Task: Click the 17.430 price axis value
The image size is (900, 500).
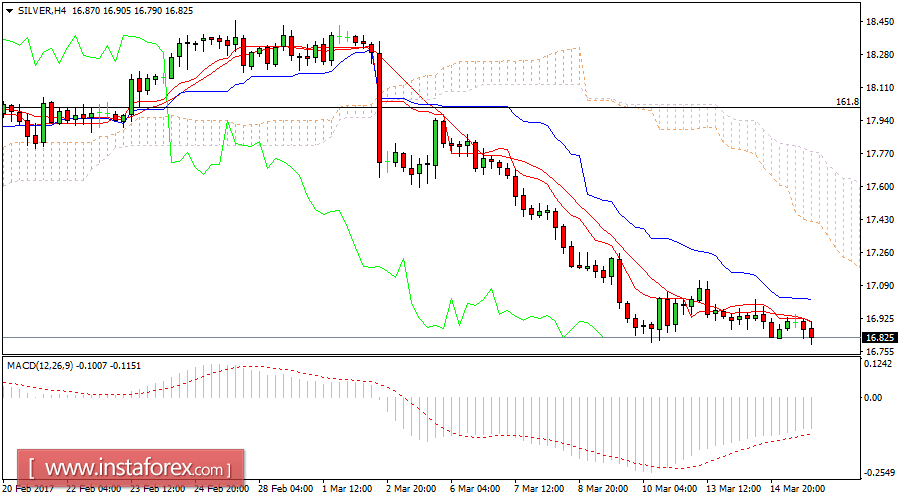Action: [x=879, y=220]
